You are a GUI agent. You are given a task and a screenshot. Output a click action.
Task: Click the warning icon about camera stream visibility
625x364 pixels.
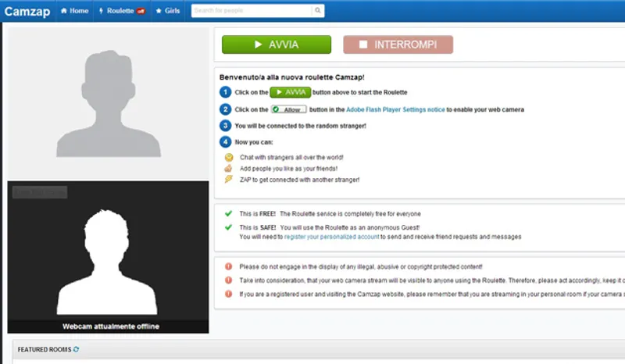228,280
